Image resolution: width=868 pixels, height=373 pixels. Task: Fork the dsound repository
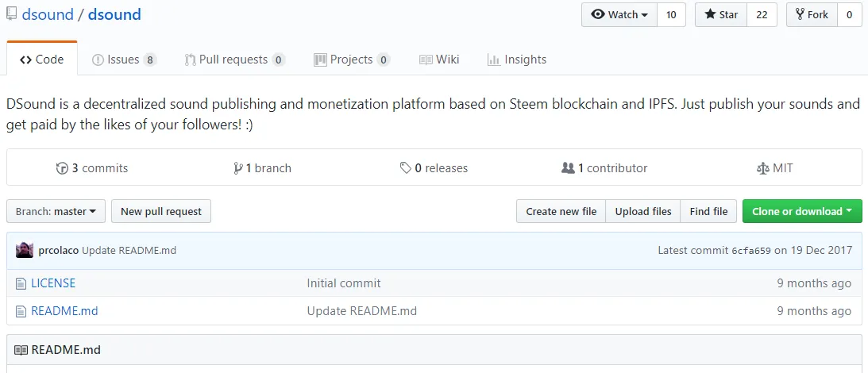click(x=812, y=15)
